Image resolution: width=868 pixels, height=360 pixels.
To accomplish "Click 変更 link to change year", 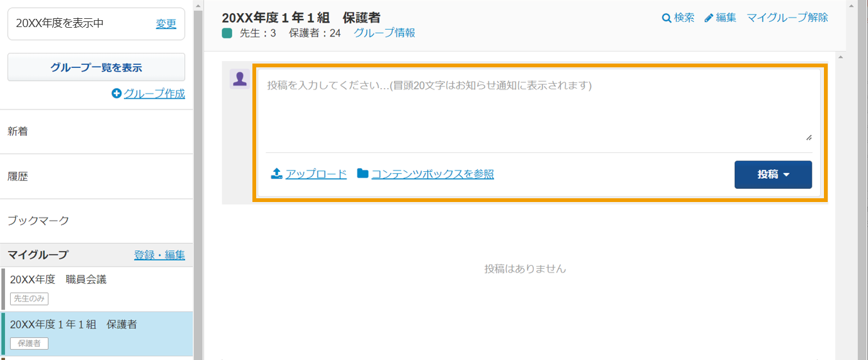I will pos(166,23).
